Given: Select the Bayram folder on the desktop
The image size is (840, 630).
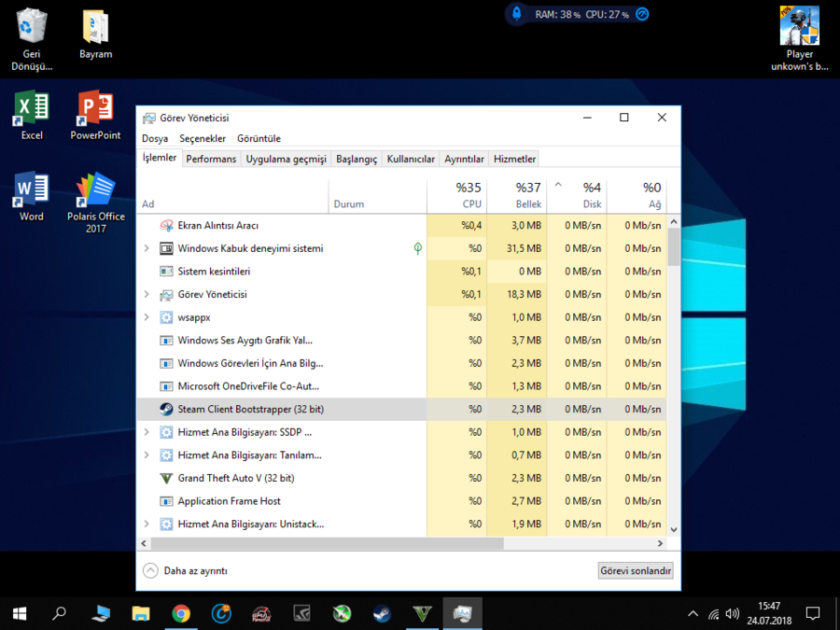Looking at the screenshot, I should 96,35.
